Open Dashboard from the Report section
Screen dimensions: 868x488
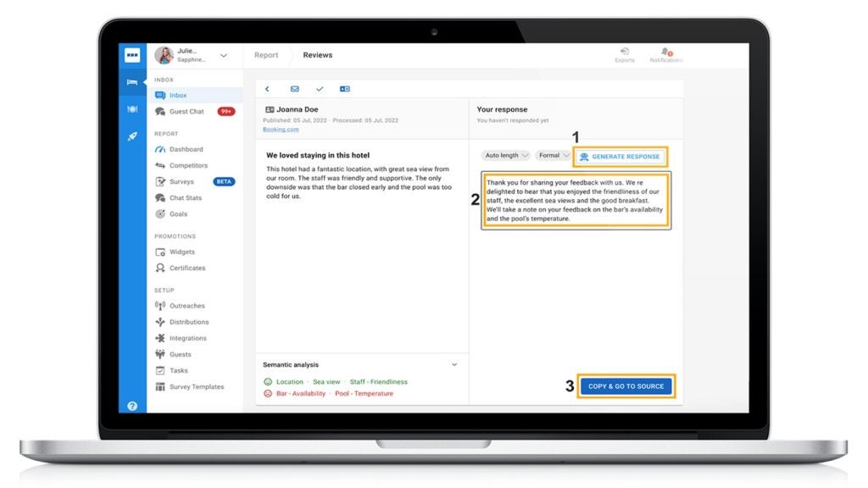coord(186,149)
